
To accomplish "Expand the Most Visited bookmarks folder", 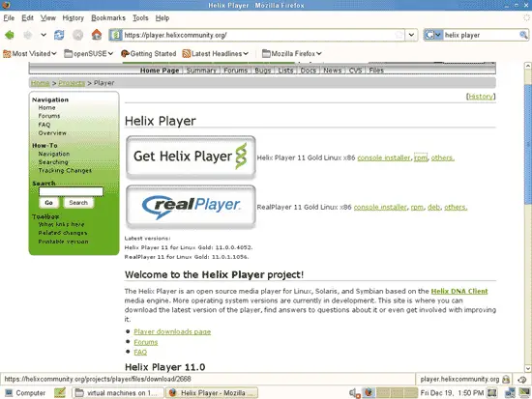I will (30, 53).
